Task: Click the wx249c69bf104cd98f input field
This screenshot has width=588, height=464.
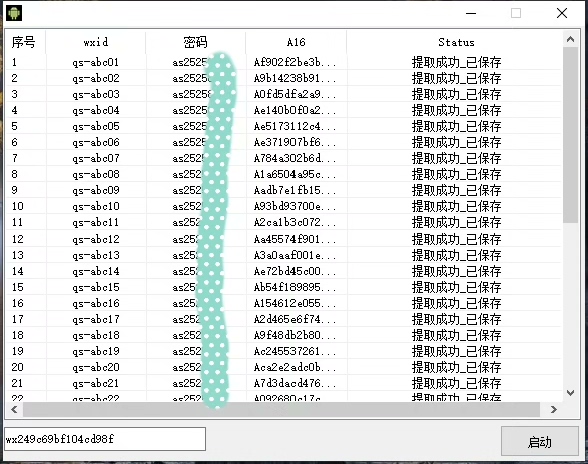Action: coord(105,439)
